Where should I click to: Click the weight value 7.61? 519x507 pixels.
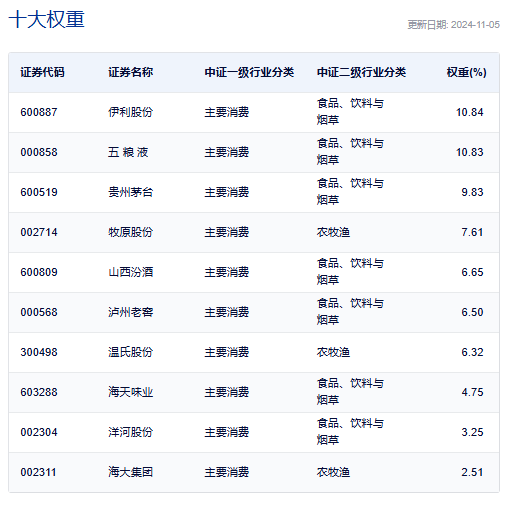(x=472, y=232)
